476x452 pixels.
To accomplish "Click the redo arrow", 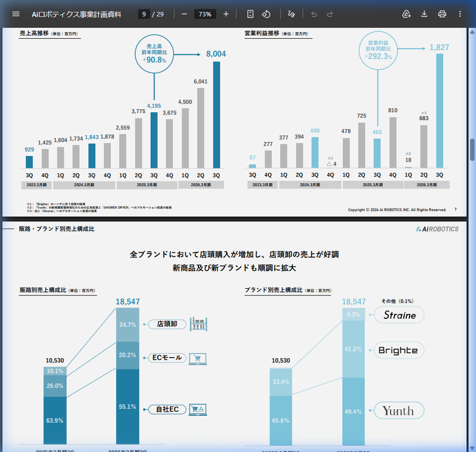I will [330, 14].
